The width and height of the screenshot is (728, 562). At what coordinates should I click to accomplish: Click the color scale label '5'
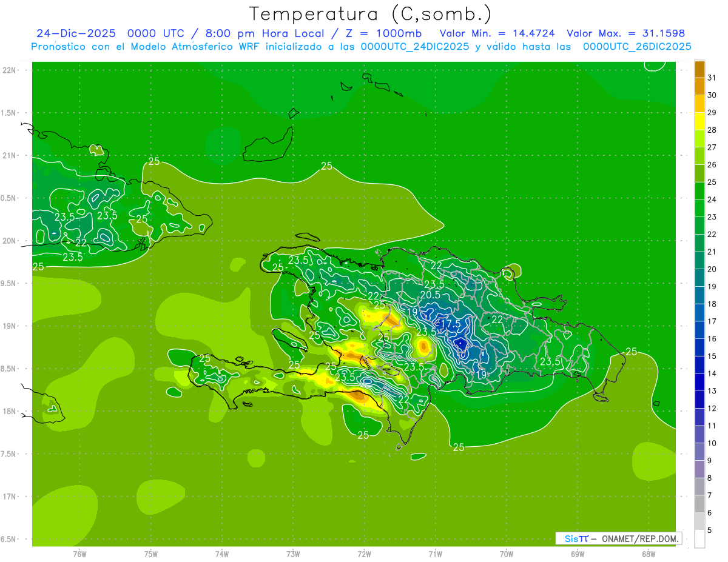[x=710, y=530]
